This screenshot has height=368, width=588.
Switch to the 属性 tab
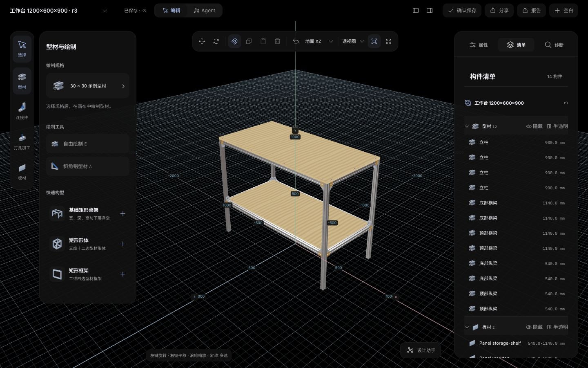479,45
